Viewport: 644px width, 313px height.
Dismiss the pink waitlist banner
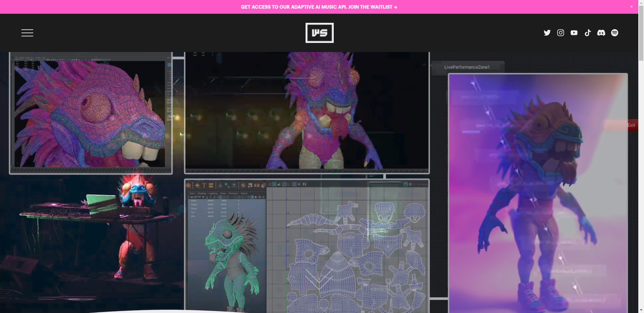631,7
